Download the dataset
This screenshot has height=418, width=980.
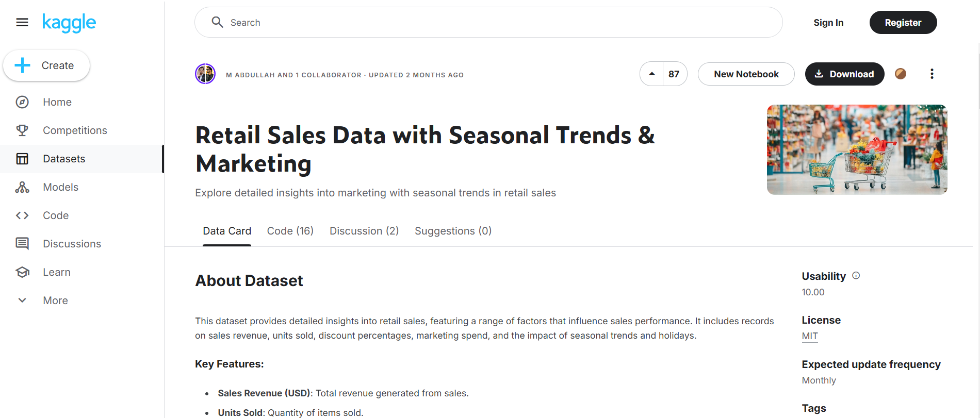tap(844, 74)
